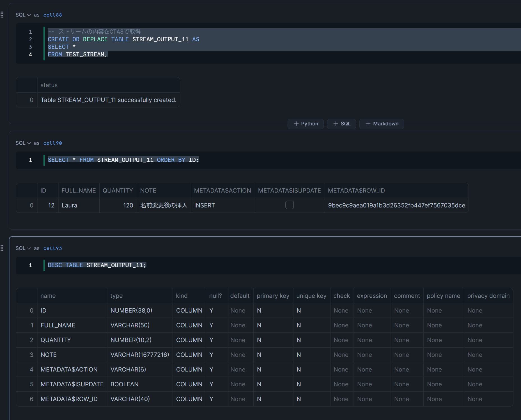Select the 'METADATA$ISUPDATE' name cell in describe table
The image size is (521, 420).
pos(72,384)
